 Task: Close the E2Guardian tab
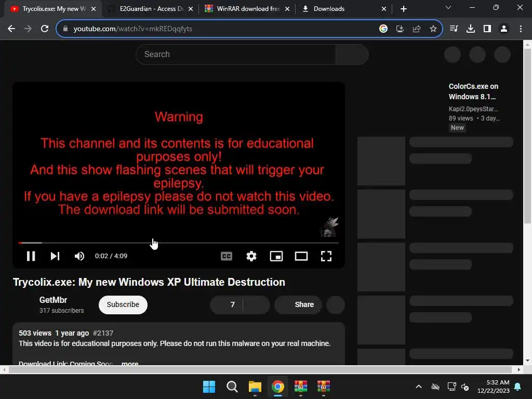point(191,9)
